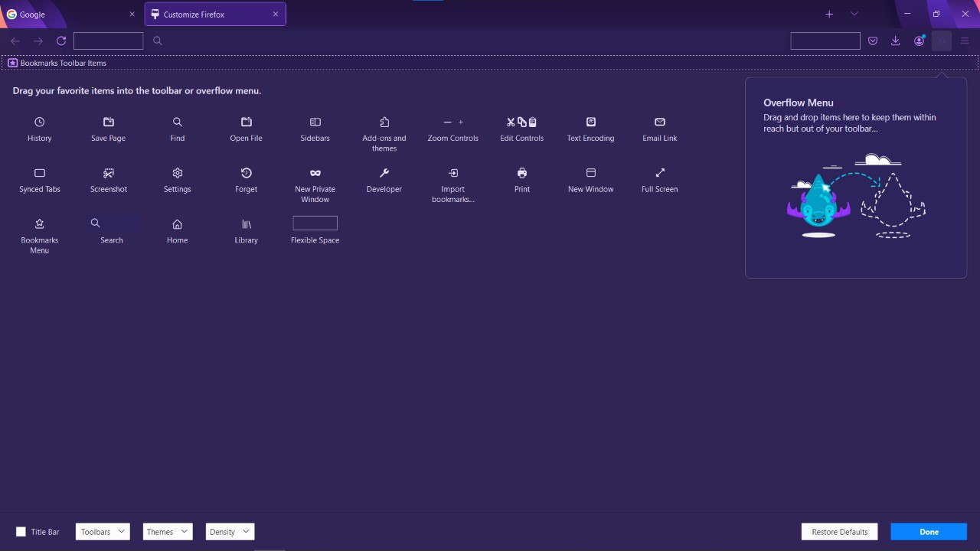980x551 pixels.
Task: Click the Find magnifier icon
Action: click(178, 122)
